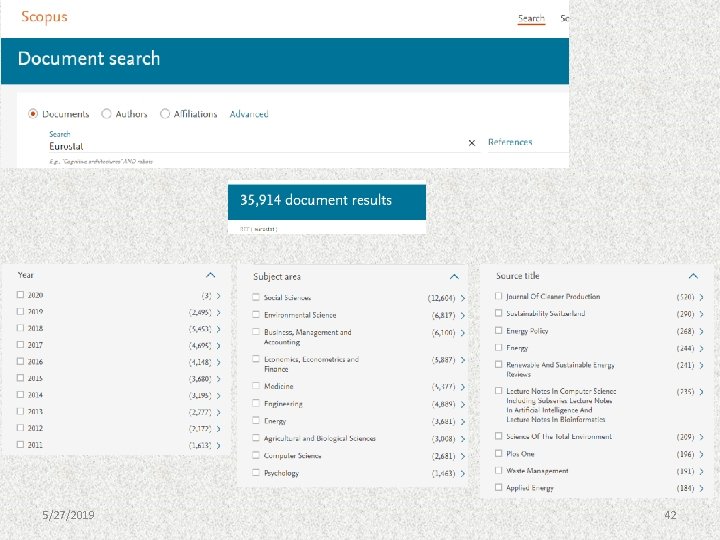Check the 2013 year checkbox
Screen dimensions: 720x540
20,411
